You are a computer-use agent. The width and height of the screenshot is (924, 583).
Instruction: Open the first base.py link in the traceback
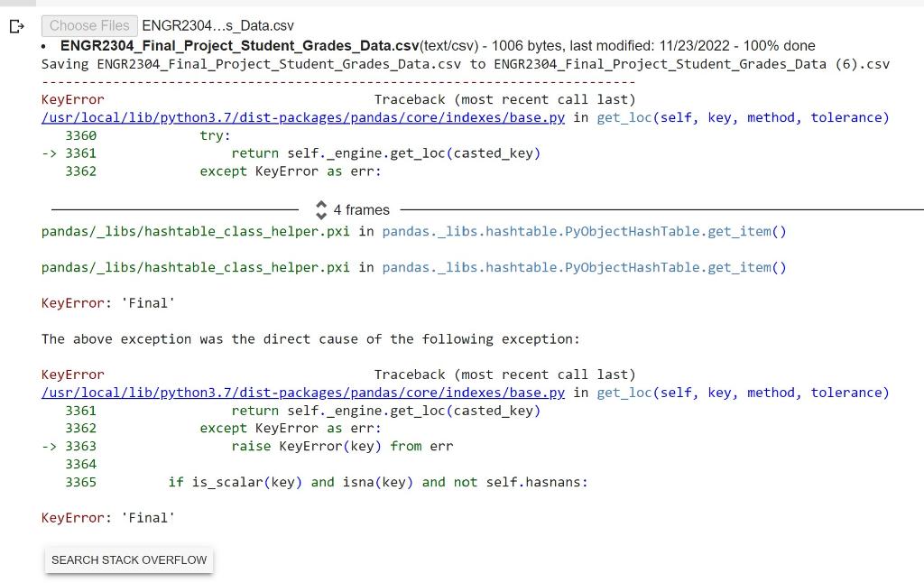302,117
